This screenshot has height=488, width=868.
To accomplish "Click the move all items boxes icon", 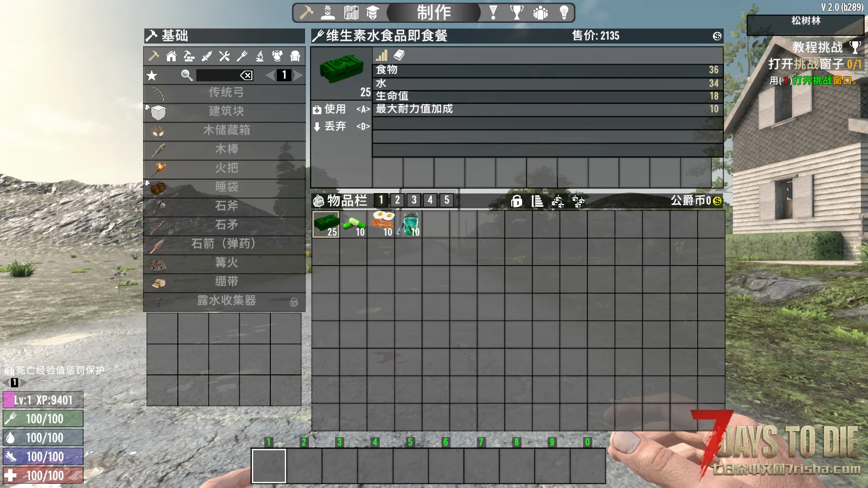I will click(x=579, y=201).
